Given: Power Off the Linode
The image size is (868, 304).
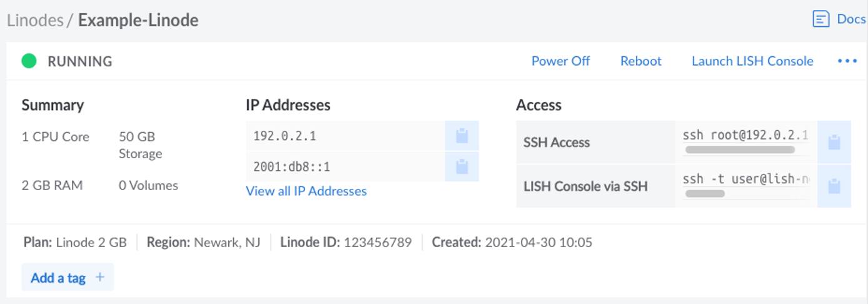Looking at the screenshot, I should pyautogui.click(x=560, y=61).
